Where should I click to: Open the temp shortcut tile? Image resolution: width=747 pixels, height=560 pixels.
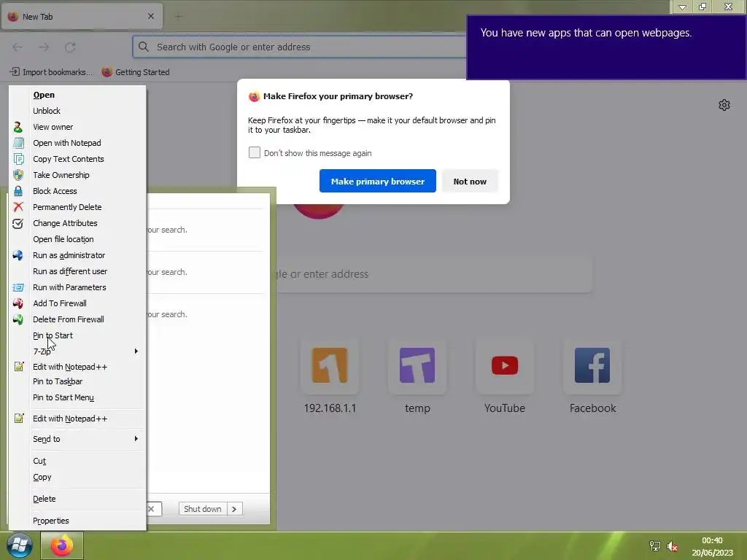pos(417,366)
